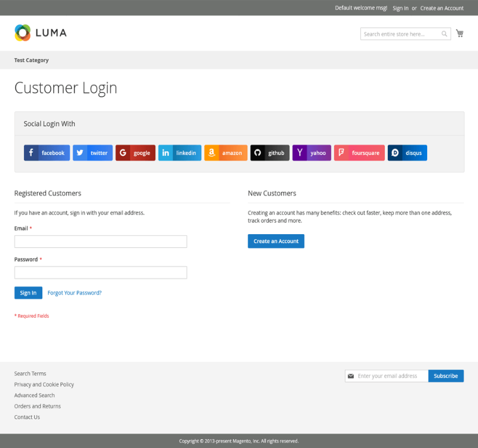Log in with the facebook button
This screenshot has width=478, height=448.
[47, 153]
